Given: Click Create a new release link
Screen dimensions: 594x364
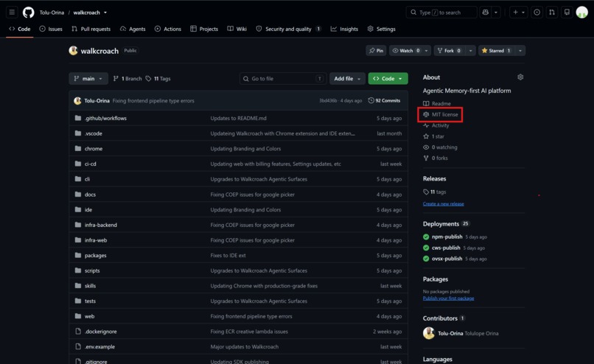Looking at the screenshot, I should [x=443, y=204].
